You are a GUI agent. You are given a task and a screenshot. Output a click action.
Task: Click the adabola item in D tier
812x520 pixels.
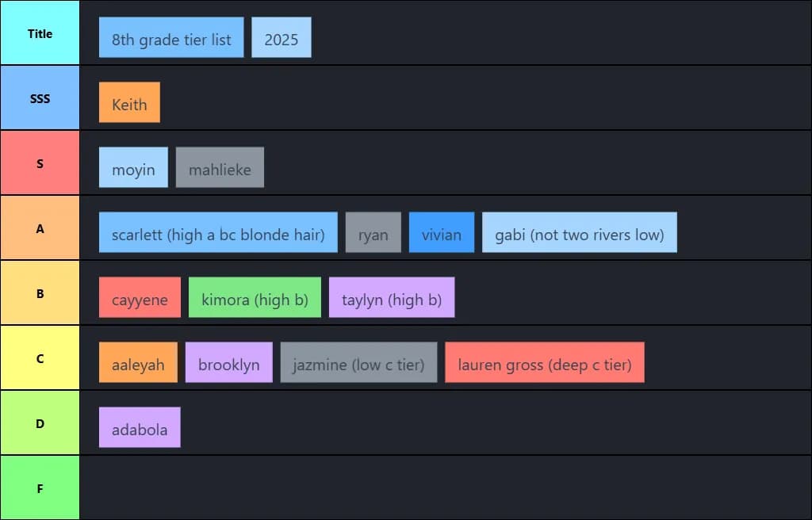(140, 428)
